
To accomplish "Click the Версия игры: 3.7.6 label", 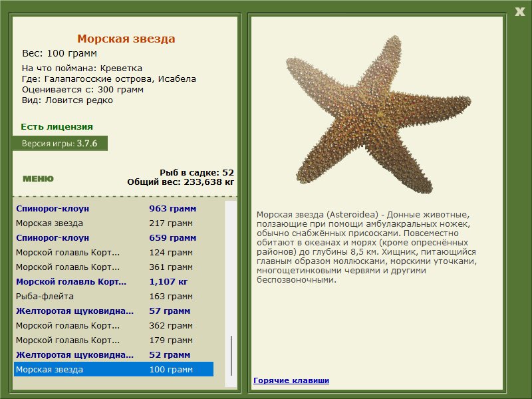I will 60,143.
